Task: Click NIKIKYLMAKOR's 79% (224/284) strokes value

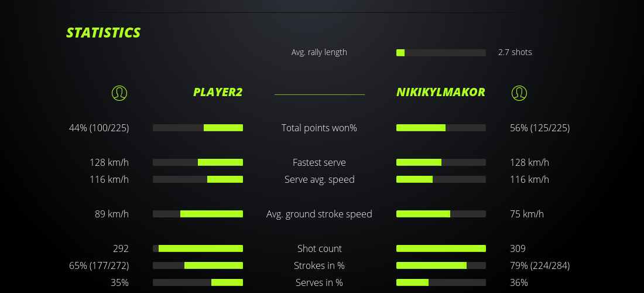Action: (x=540, y=265)
